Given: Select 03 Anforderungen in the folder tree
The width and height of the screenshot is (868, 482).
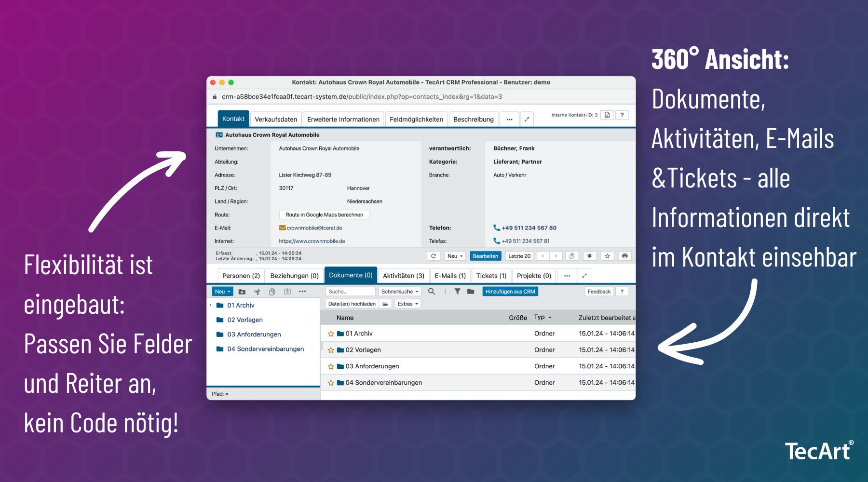Looking at the screenshot, I should tap(254, 335).
